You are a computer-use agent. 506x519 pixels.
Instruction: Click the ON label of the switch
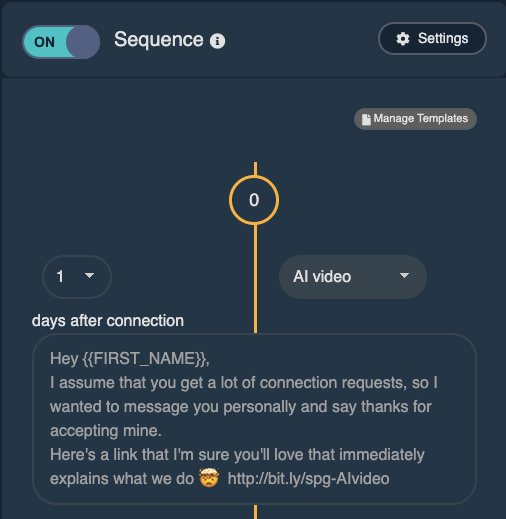(x=44, y=42)
